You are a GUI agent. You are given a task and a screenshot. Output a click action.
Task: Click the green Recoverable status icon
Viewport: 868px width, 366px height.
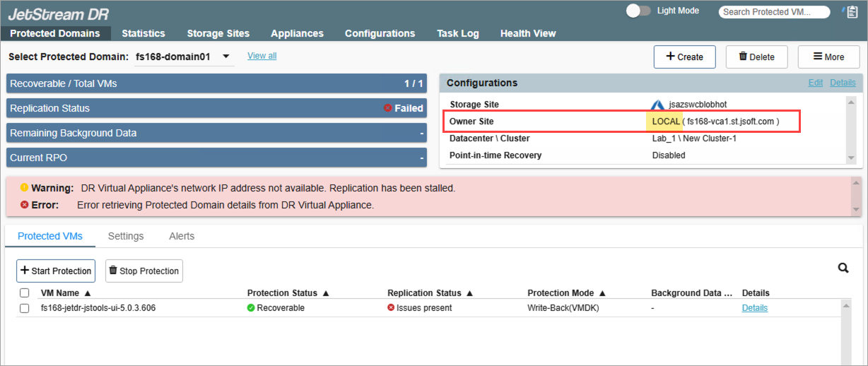pyautogui.click(x=251, y=308)
